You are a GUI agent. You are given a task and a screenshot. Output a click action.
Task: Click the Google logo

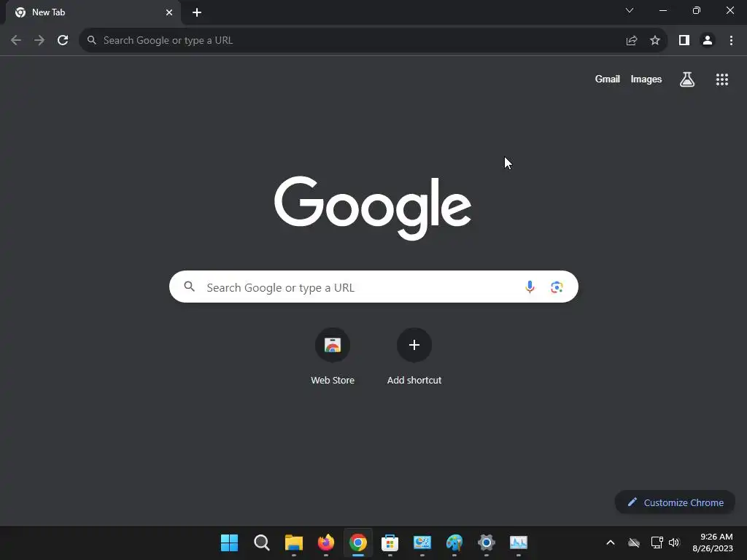(373, 208)
